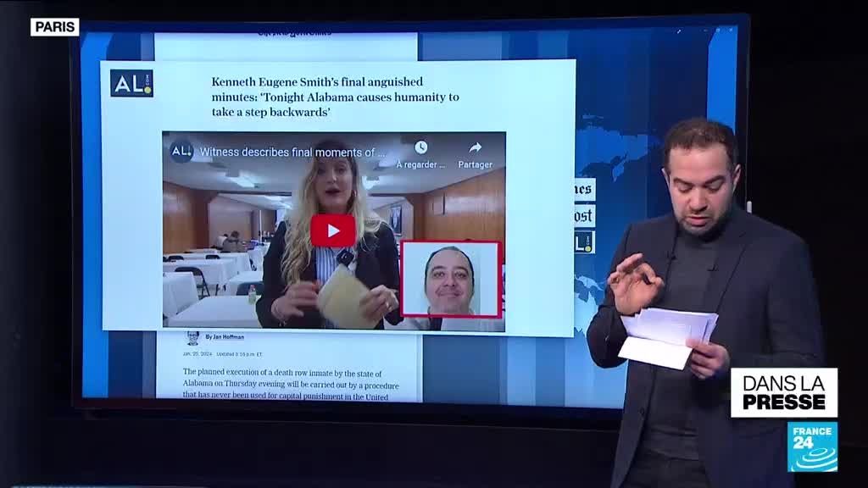Open video title 'Witness describes final moments of'
Viewport: 868px width, 488px height.
[x=292, y=152]
